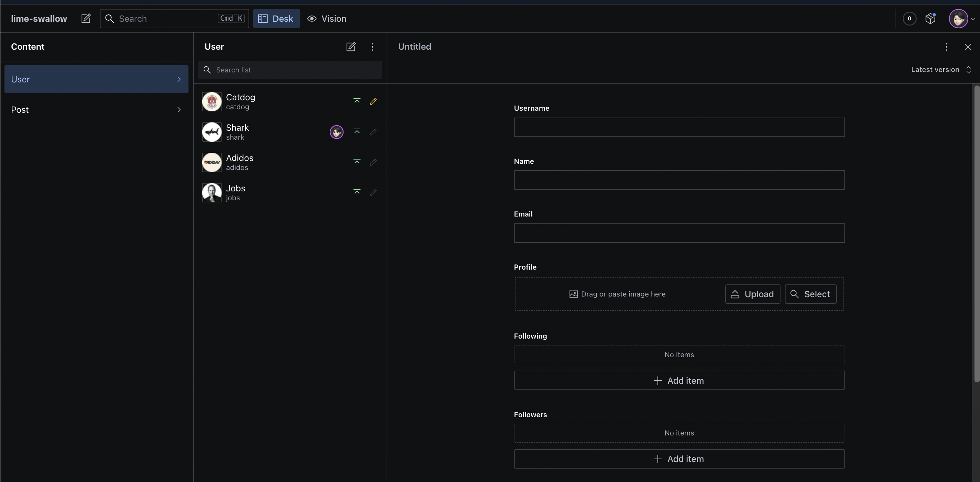Click the resources package icon in header
Image resolution: width=980 pixels, height=482 pixels.
click(x=930, y=18)
